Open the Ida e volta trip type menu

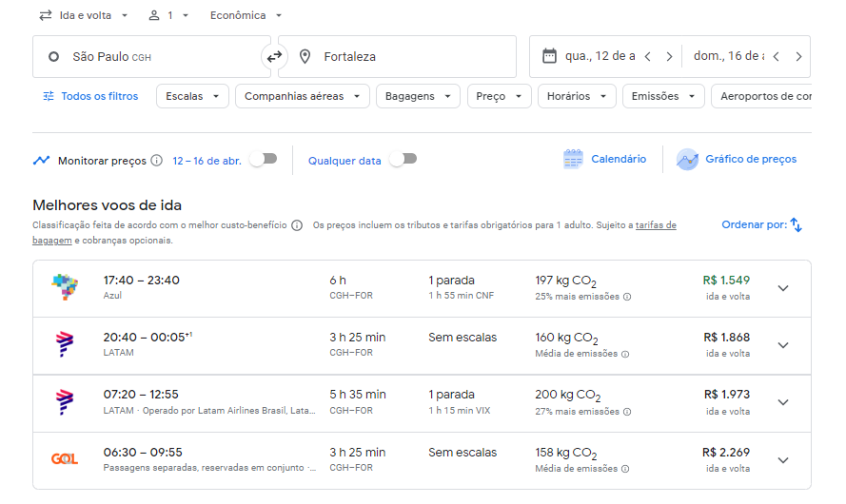(x=84, y=15)
